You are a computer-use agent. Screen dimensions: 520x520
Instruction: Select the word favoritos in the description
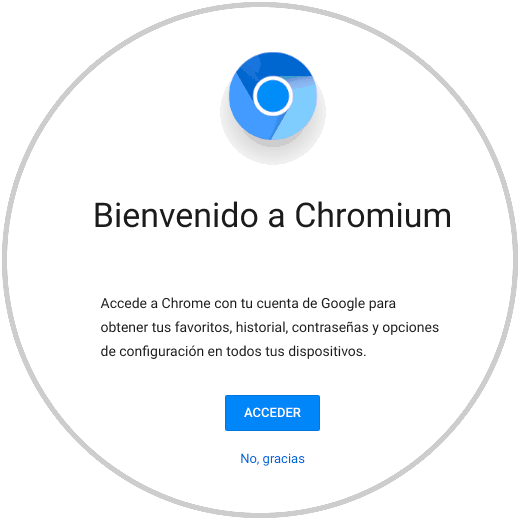pyautogui.click(x=203, y=327)
